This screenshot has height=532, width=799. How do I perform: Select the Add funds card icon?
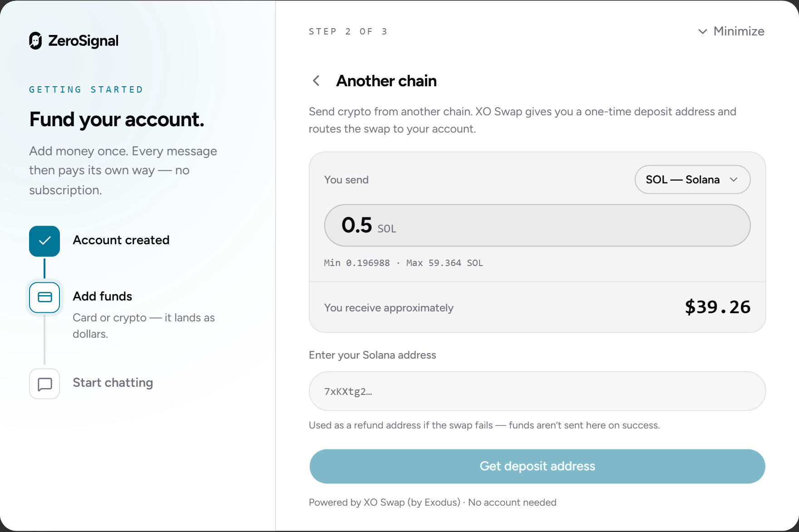click(44, 297)
